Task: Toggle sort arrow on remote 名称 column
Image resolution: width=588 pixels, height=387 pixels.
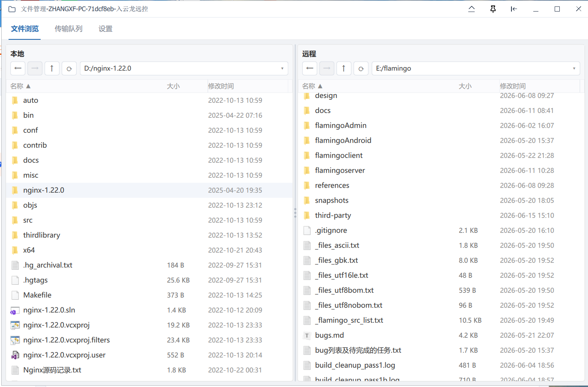Action: click(320, 86)
